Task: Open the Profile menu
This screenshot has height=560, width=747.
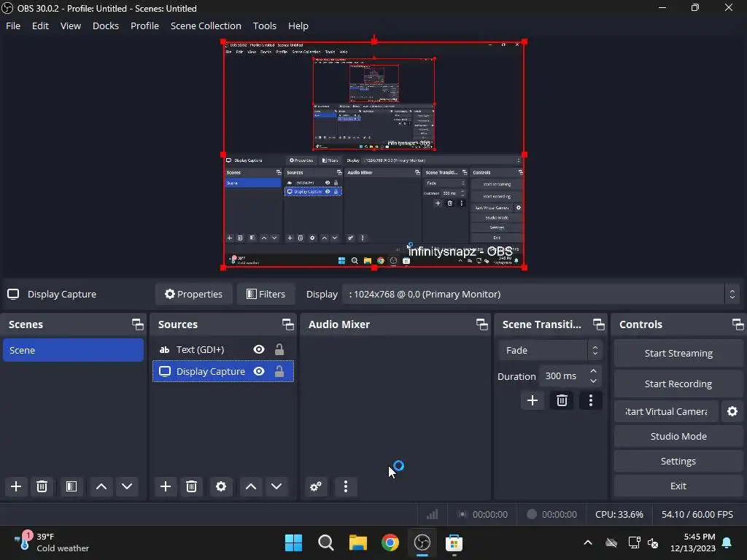Action: tap(145, 26)
